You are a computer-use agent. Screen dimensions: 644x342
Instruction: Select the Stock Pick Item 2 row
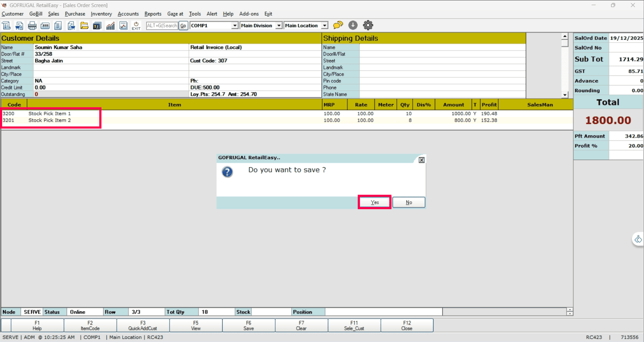tap(287, 120)
